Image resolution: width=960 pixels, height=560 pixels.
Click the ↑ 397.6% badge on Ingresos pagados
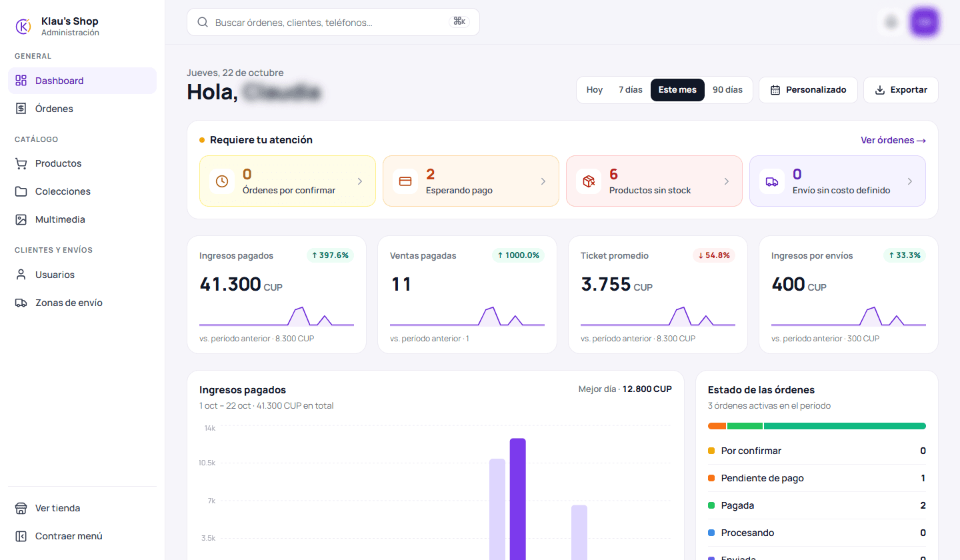(330, 255)
